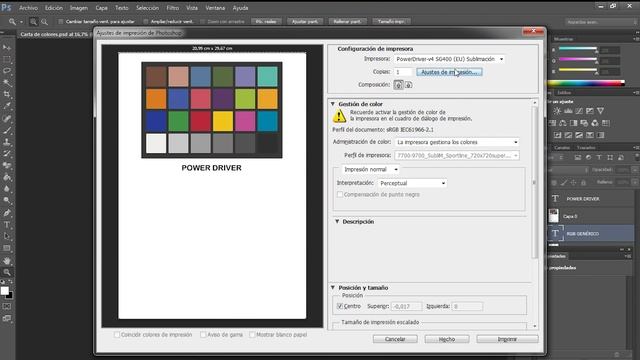Image resolution: width=640 pixels, height=360 pixels.
Task: Toggle the Centro checkbox
Action: [x=340, y=306]
